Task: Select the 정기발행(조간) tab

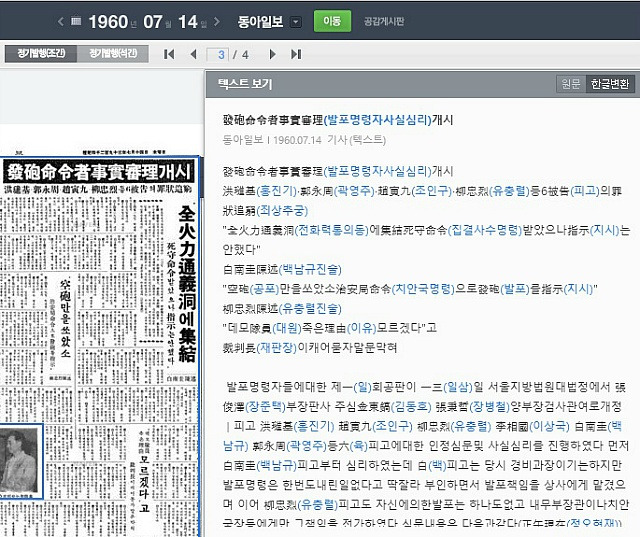Action: (41, 53)
